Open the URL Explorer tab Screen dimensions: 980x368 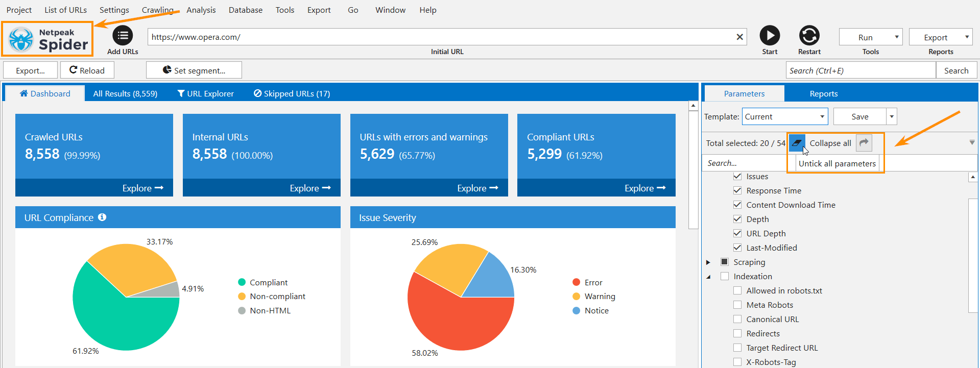(x=205, y=93)
